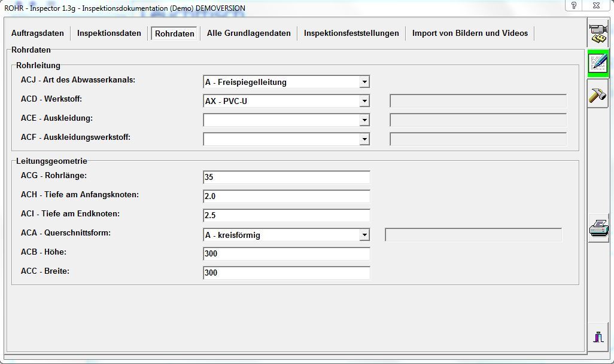
Task: Expand the Art des Abwasserkanals dropdown
Action: coord(364,82)
